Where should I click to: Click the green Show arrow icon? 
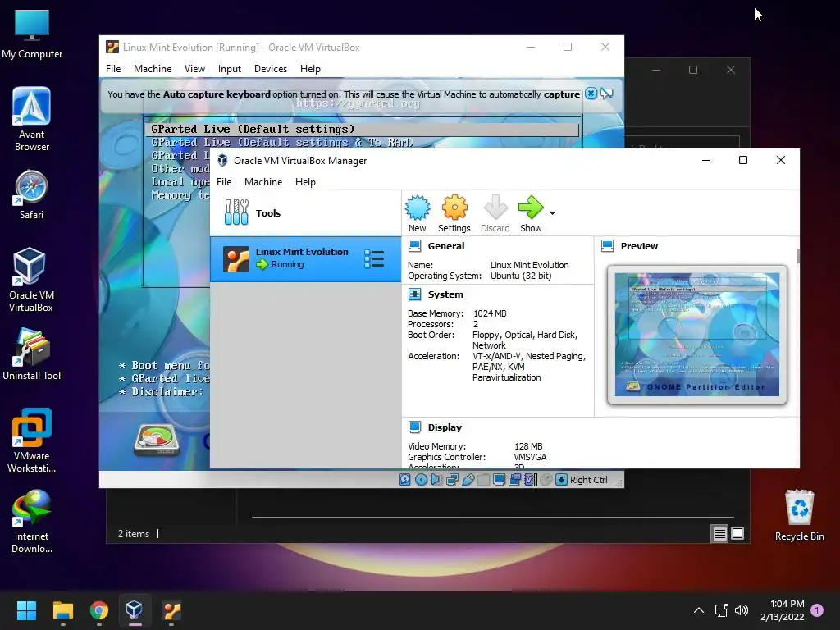(531, 208)
